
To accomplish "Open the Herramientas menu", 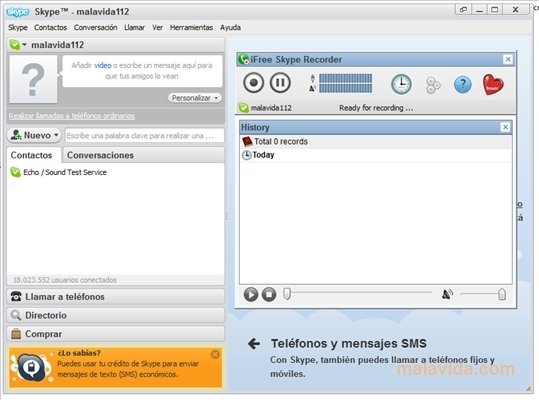I will (x=191, y=27).
